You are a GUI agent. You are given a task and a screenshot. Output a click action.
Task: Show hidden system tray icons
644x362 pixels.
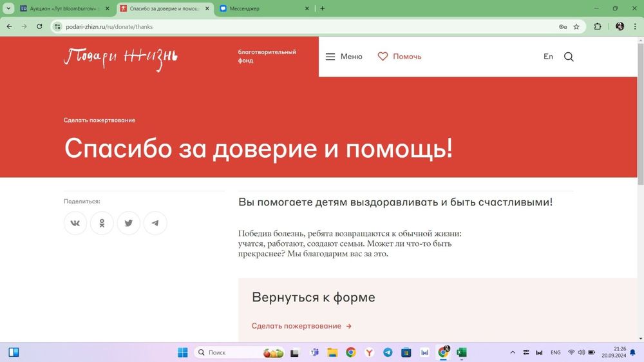point(513,352)
